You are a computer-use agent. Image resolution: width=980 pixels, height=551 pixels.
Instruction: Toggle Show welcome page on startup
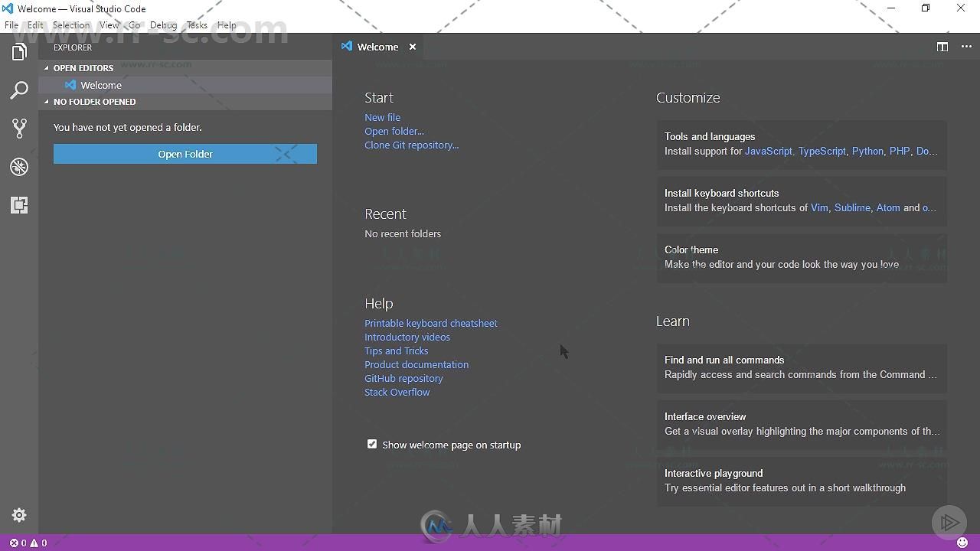[372, 444]
